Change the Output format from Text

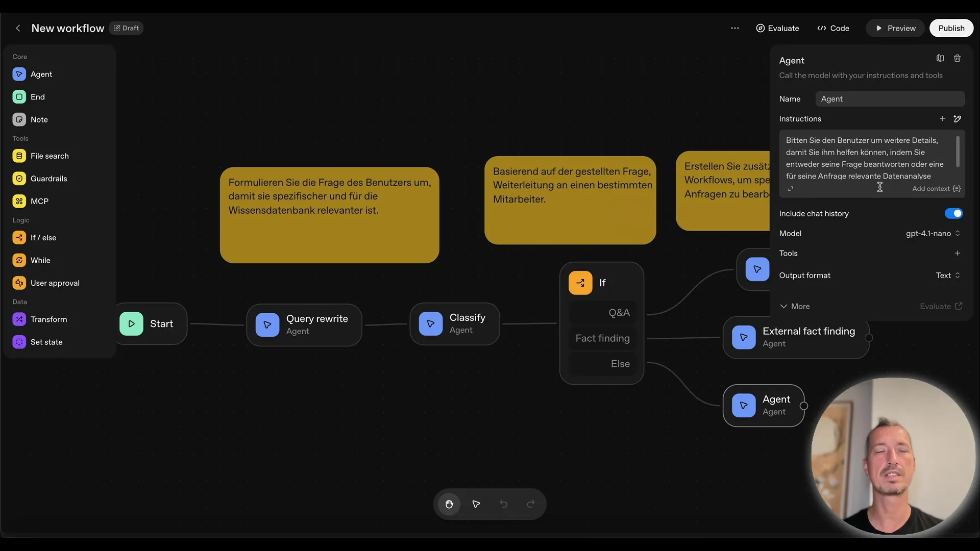[947, 275]
